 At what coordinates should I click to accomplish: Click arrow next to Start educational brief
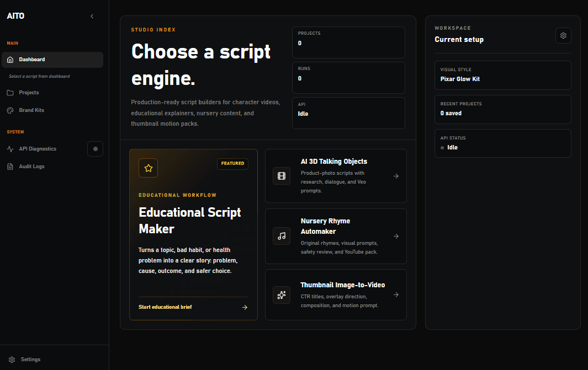245,308
